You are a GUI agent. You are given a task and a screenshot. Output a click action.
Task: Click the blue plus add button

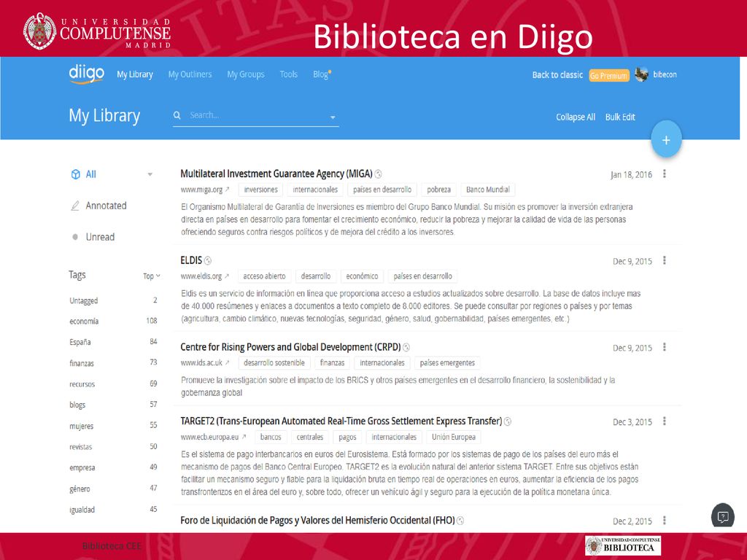point(666,139)
